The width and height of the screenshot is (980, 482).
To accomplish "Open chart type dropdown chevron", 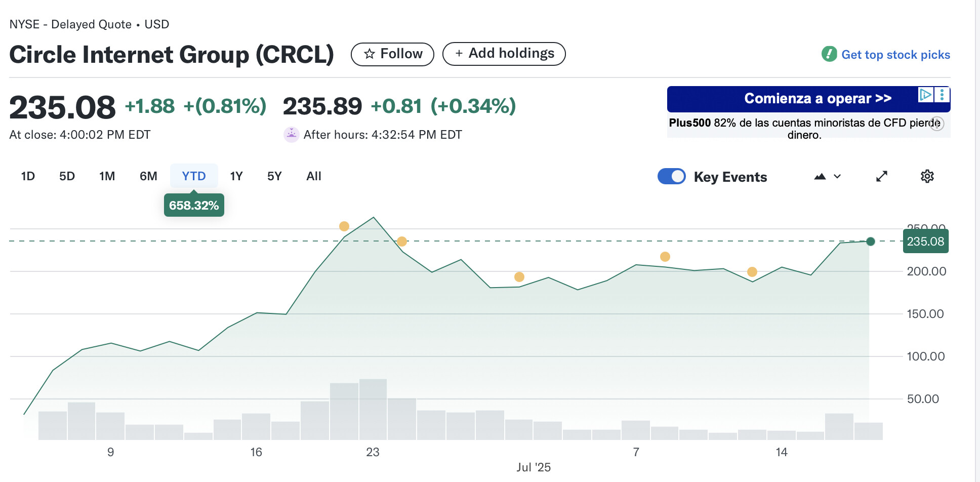I will click(837, 176).
